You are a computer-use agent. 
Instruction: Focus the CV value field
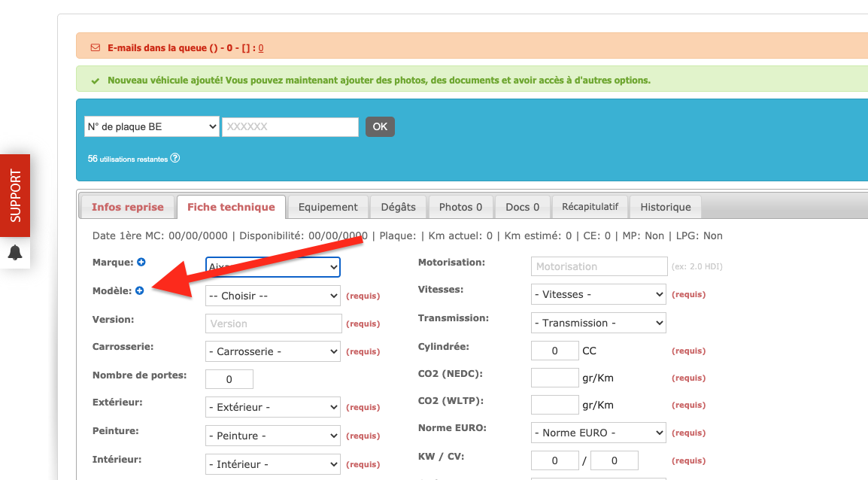point(615,460)
